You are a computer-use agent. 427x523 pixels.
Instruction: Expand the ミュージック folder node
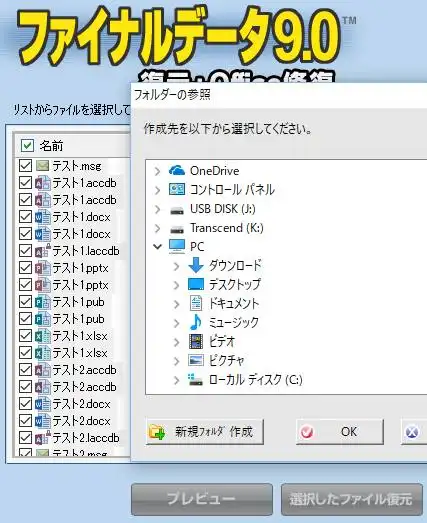(x=176, y=323)
